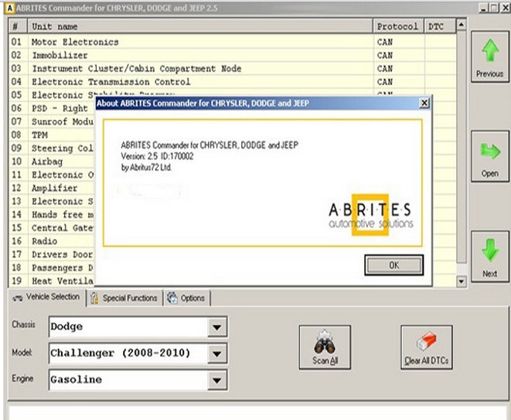This screenshot has width=511, height=420.
Task: Select row 16 Radio
Action: pyautogui.click(x=52, y=241)
